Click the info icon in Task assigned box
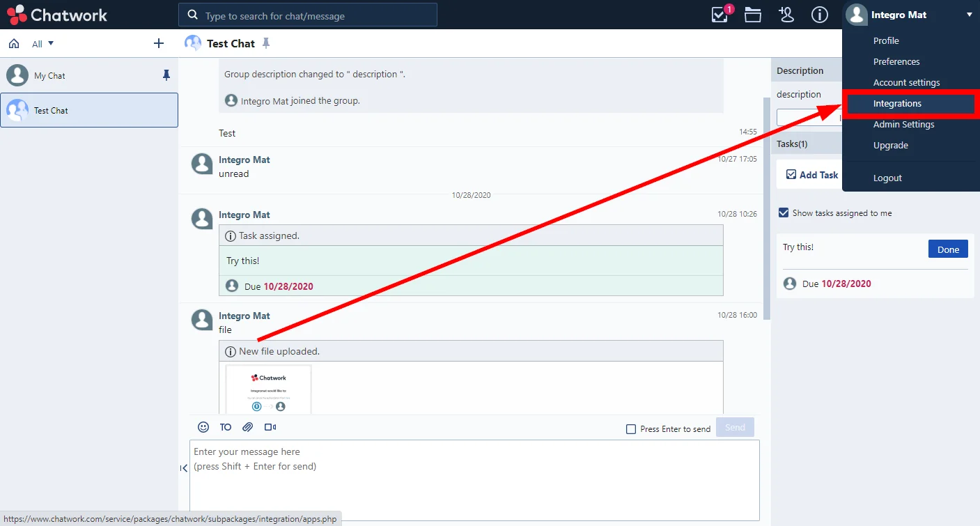Screen dimensions: 980x526 click(x=231, y=236)
